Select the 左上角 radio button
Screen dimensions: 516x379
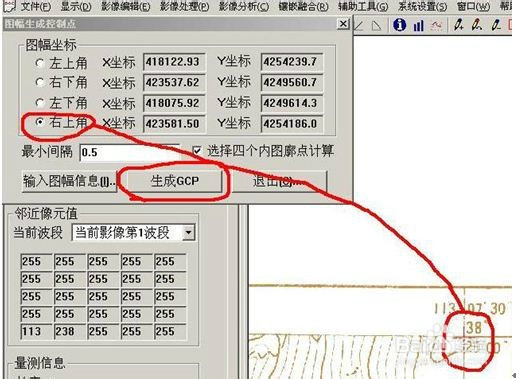[x=40, y=63]
